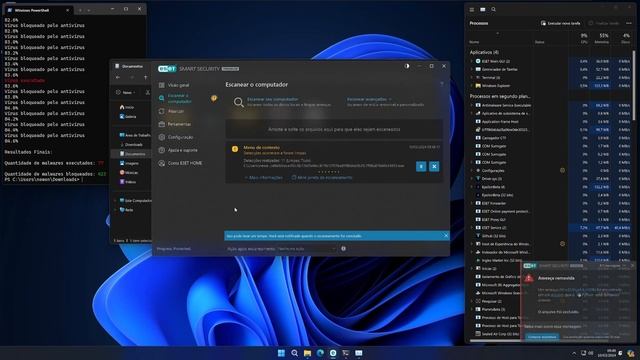Open Downloads folder in File Explorer
The width and height of the screenshot is (640, 360).
[x=131, y=144]
